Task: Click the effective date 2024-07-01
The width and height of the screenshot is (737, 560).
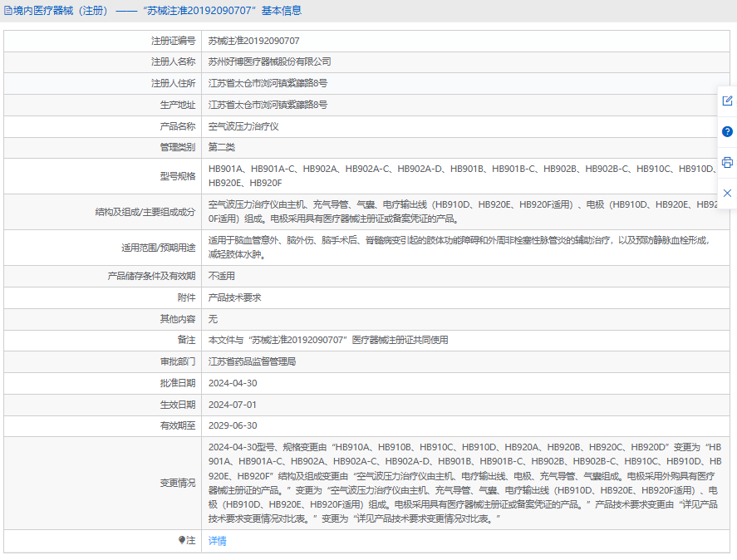Action: (x=233, y=405)
